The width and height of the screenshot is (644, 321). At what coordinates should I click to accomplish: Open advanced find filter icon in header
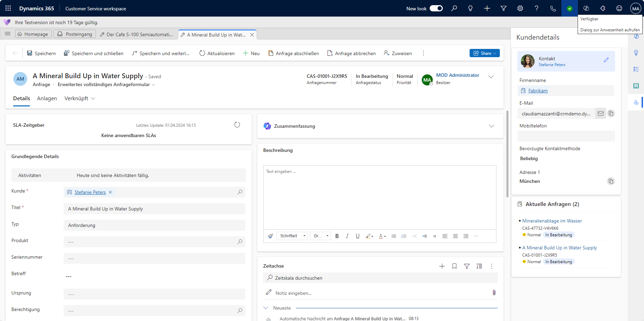504,8
